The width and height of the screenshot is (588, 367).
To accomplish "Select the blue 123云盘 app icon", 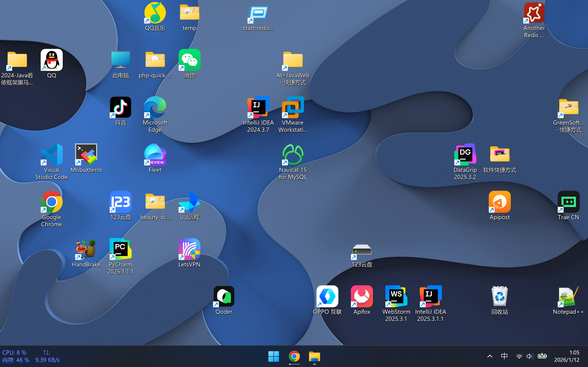I will [x=120, y=202].
